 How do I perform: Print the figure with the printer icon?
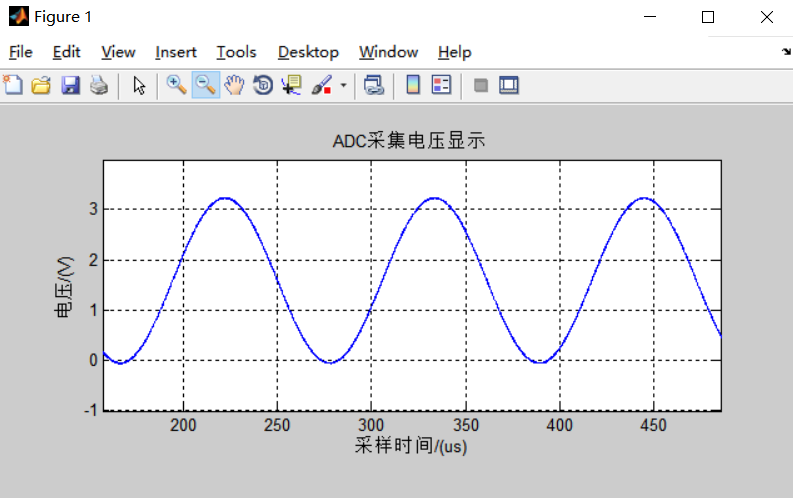(98, 86)
